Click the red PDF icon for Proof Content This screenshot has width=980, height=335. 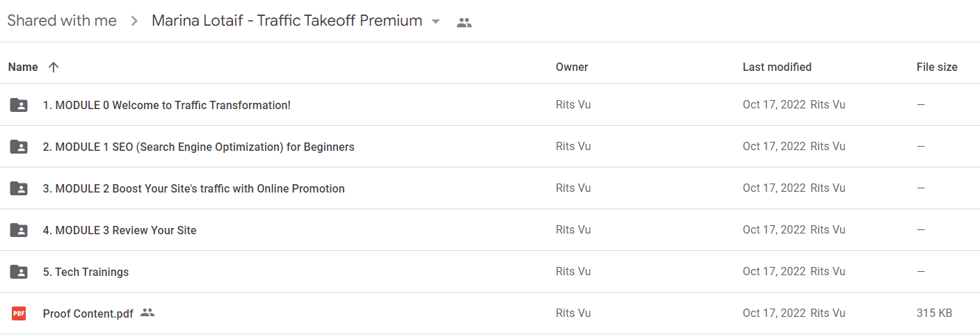click(x=19, y=313)
